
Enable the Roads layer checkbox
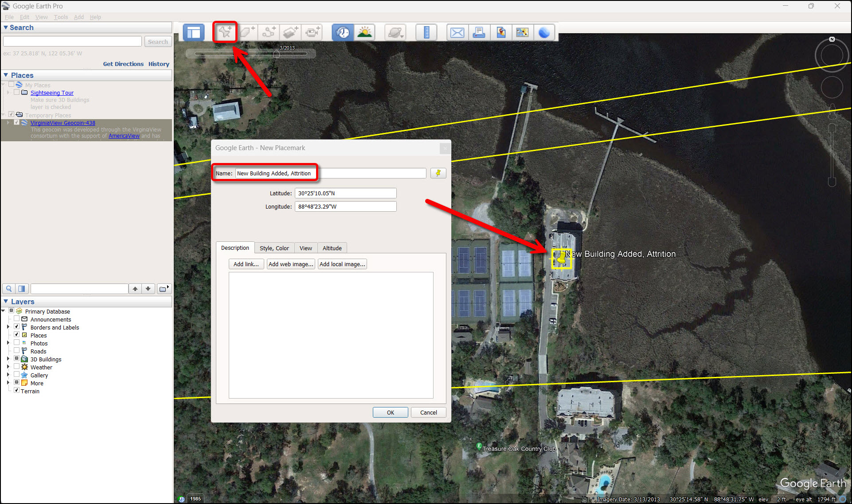pos(16,351)
